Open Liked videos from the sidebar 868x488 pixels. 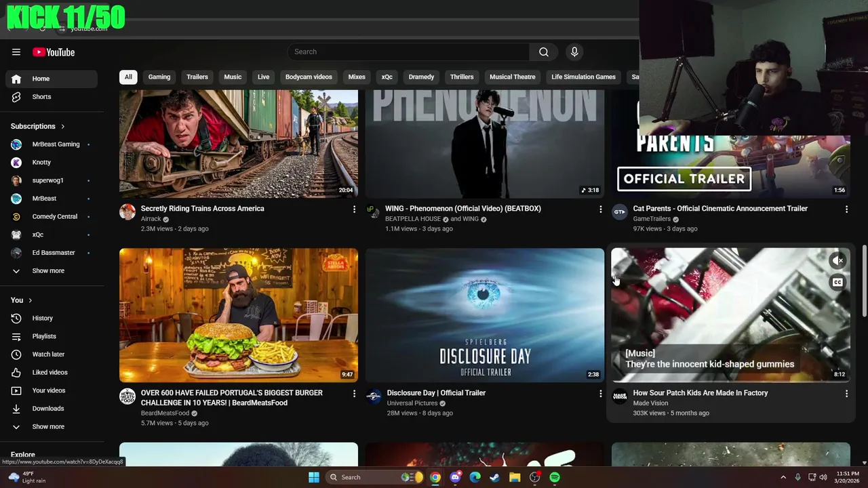[52, 372]
